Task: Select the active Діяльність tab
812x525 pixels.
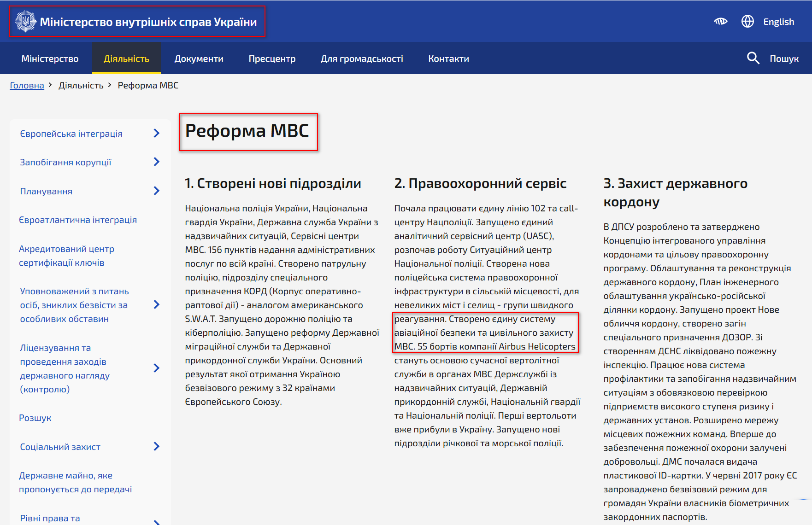Action: click(x=126, y=58)
